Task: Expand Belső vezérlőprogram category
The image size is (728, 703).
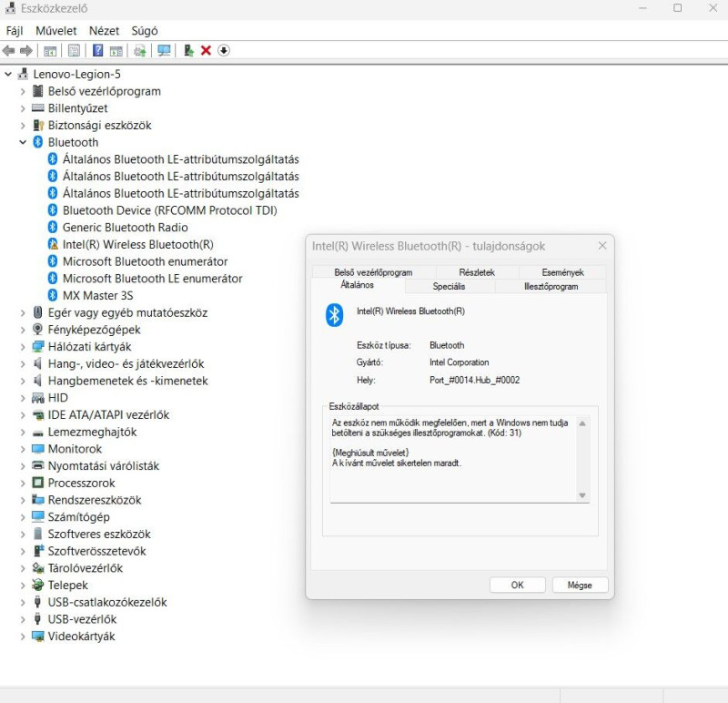Action: pyautogui.click(x=22, y=92)
